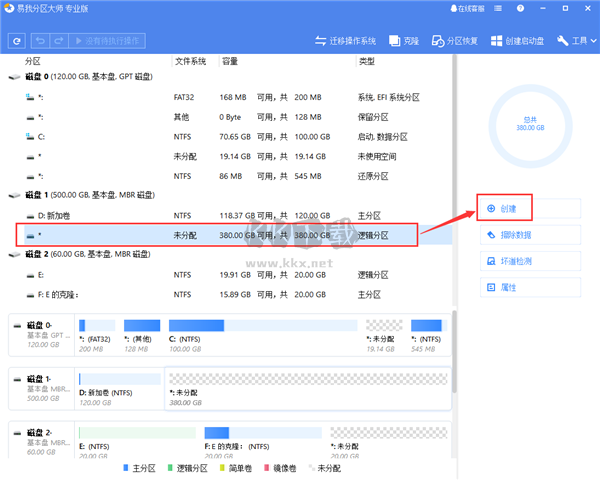600x480 pixels.
Task: Open 迁移操作系统 (migrate OS) tool
Action: click(345, 41)
